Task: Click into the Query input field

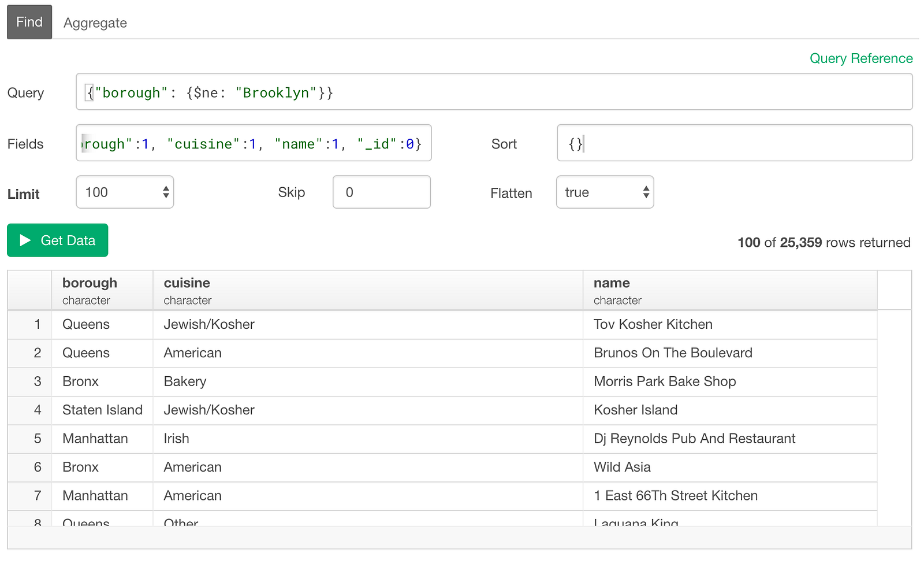Action: click(x=494, y=92)
